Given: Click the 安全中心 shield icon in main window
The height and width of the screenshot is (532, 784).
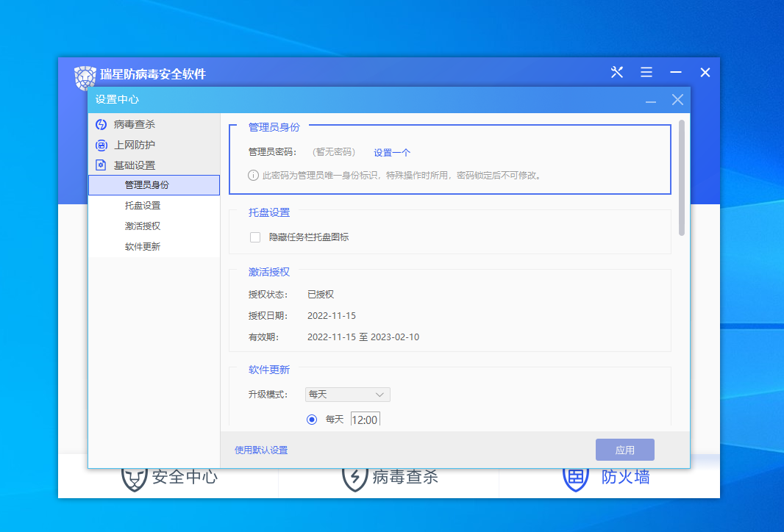Looking at the screenshot, I should pos(135,478).
